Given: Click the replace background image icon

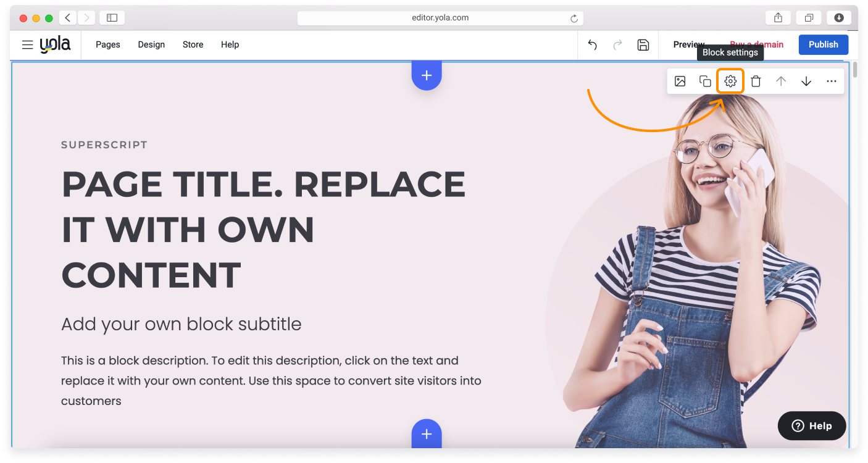Looking at the screenshot, I should 680,81.
